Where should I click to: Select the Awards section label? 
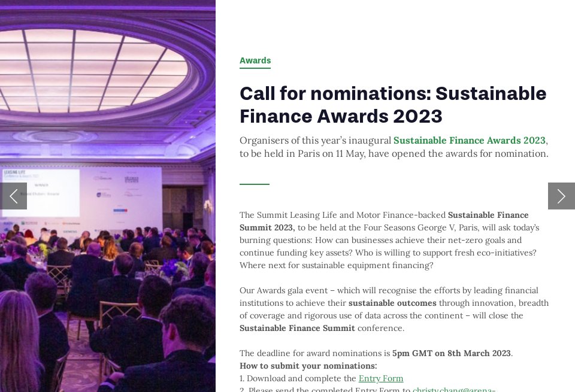(255, 60)
